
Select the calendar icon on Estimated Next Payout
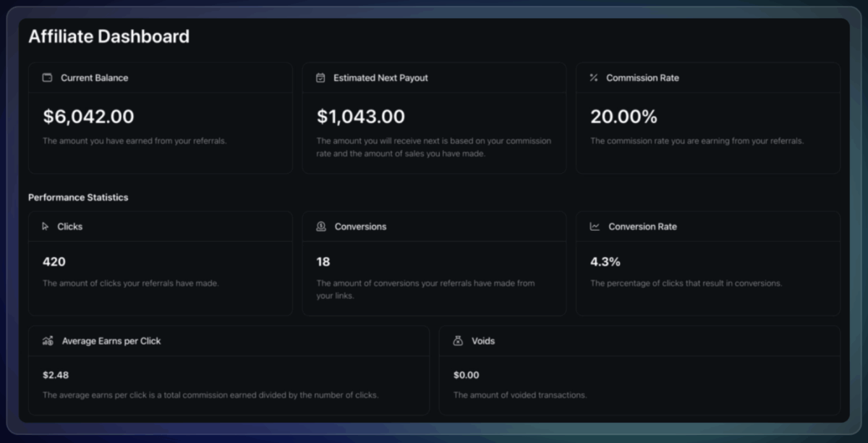[319, 77]
